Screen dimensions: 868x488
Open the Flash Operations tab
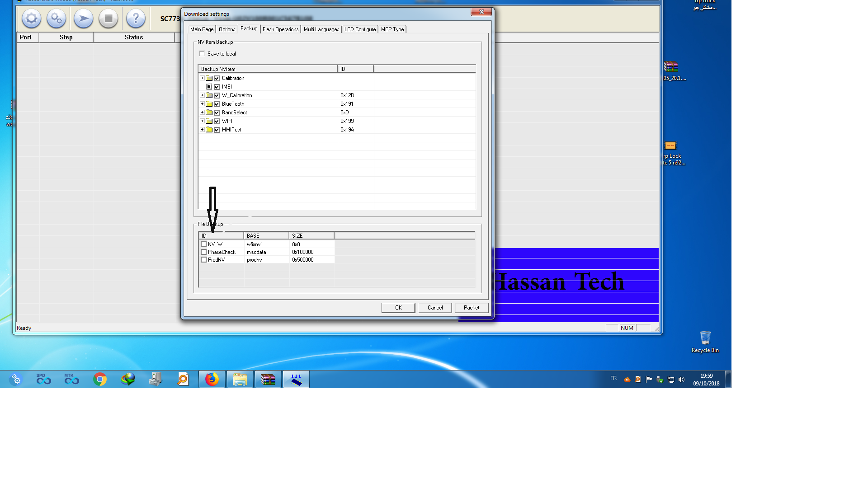click(280, 29)
